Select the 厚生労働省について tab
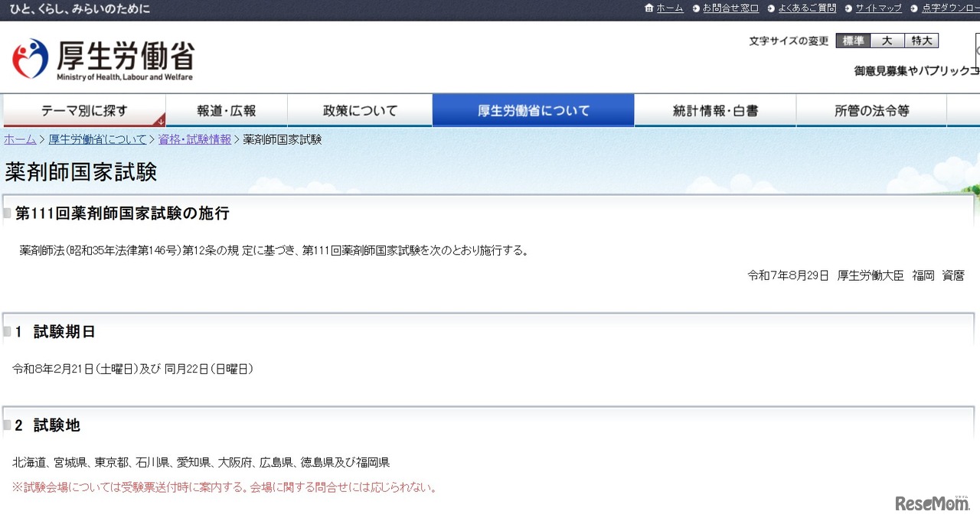The height and width of the screenshot is (521, 980). coord(533,109)
